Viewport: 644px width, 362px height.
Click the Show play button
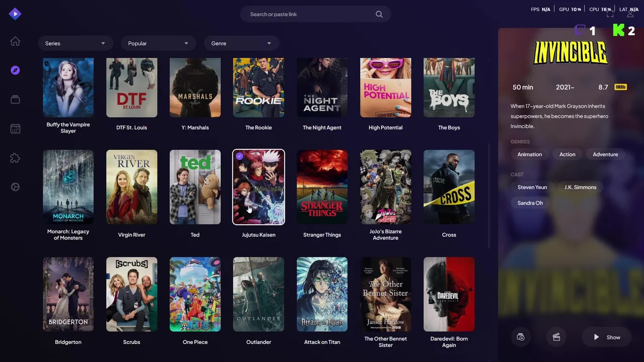pyautogui.click(x=606, y=337)
